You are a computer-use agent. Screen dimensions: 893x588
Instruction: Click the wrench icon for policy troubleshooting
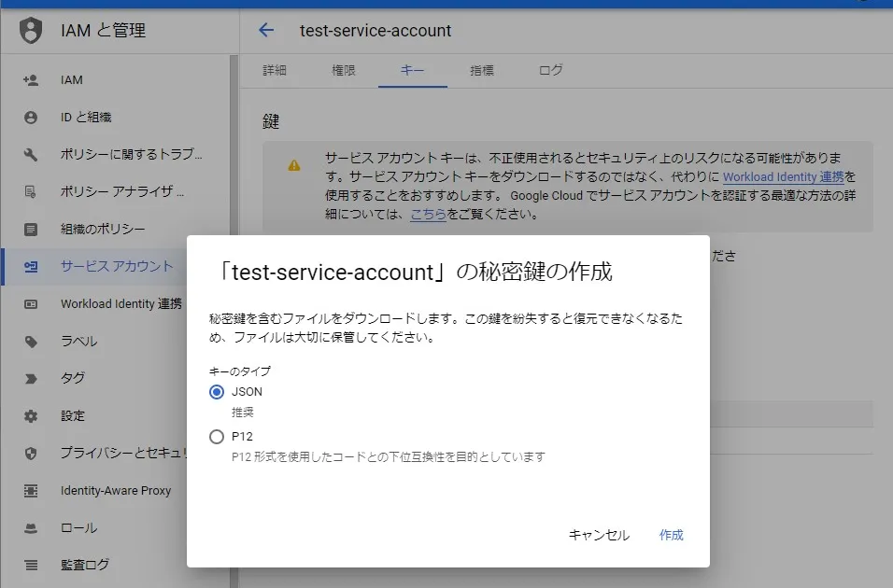pyautogui.click(x=31, y=154)
